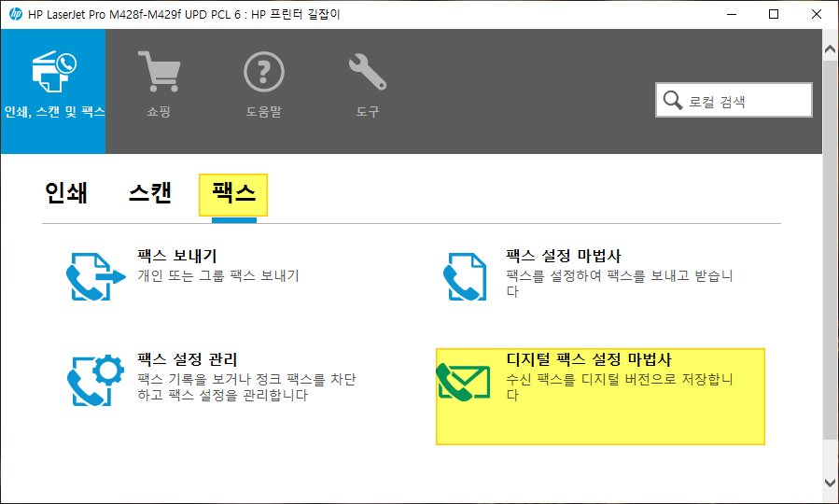839x504 pixels.
Task: Start the 디지털 팩스 설정 마법사 link
Action: [589, 359]
